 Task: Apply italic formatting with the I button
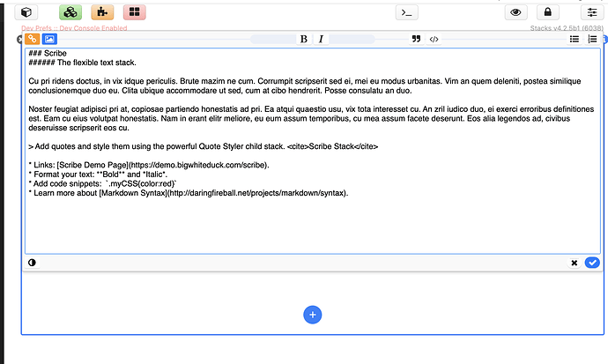pyautogui.click(x=321, y=39)
